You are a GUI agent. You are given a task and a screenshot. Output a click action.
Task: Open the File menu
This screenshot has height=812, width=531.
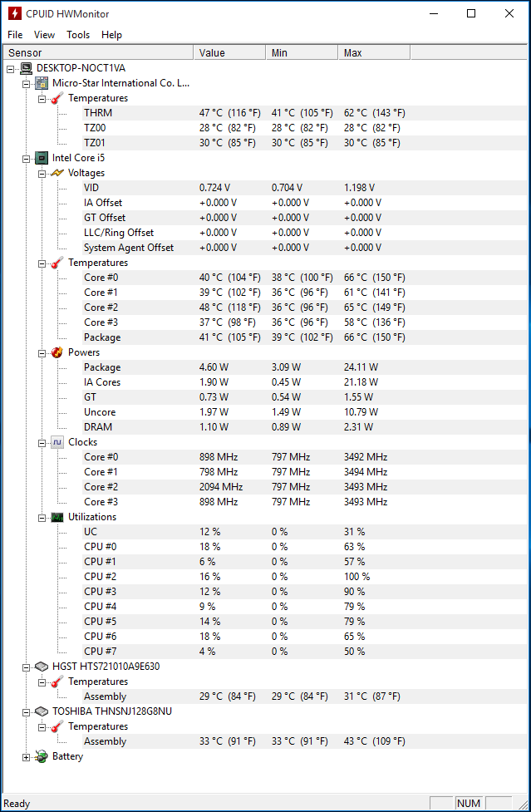(x=15, y=35)
